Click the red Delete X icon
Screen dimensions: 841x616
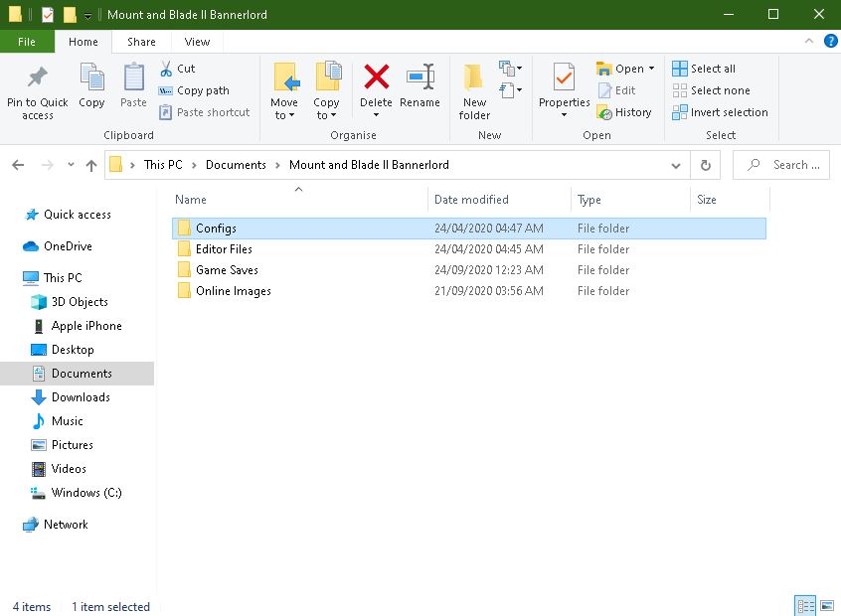[377, 77]
